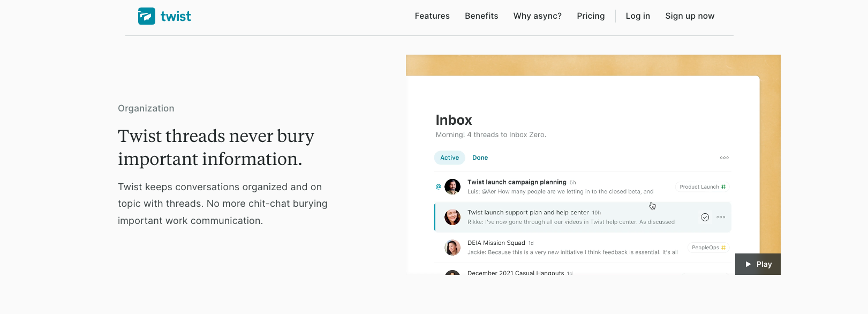Click 'Morning! 4 threads to Inbox Zero.' text
The width and height of the screenshot is (868, 314).
coord(491,135)
